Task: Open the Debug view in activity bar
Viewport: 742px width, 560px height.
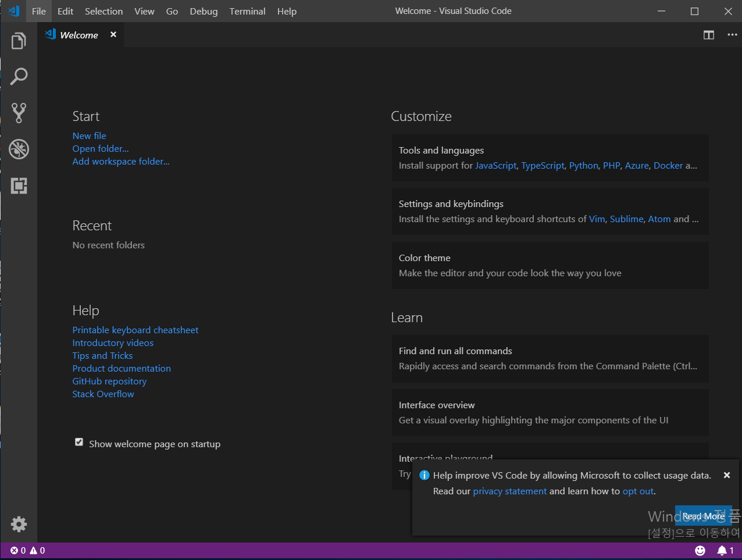Action: pos(19,149)
